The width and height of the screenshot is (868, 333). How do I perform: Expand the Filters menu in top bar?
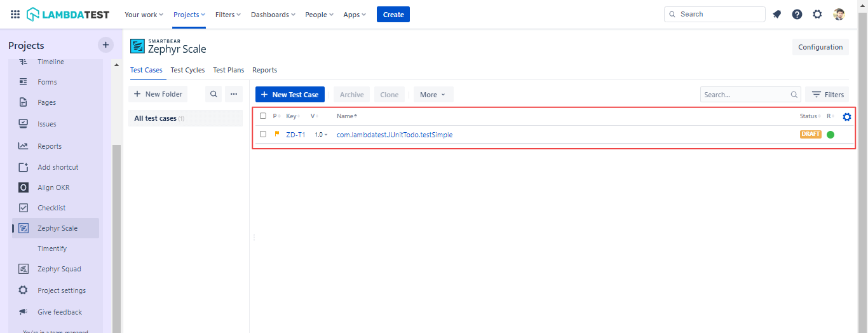tap(228, 15)
